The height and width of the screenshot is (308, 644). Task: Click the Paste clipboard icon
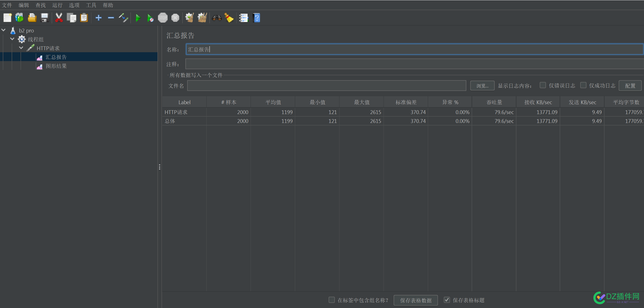(84, 18)
